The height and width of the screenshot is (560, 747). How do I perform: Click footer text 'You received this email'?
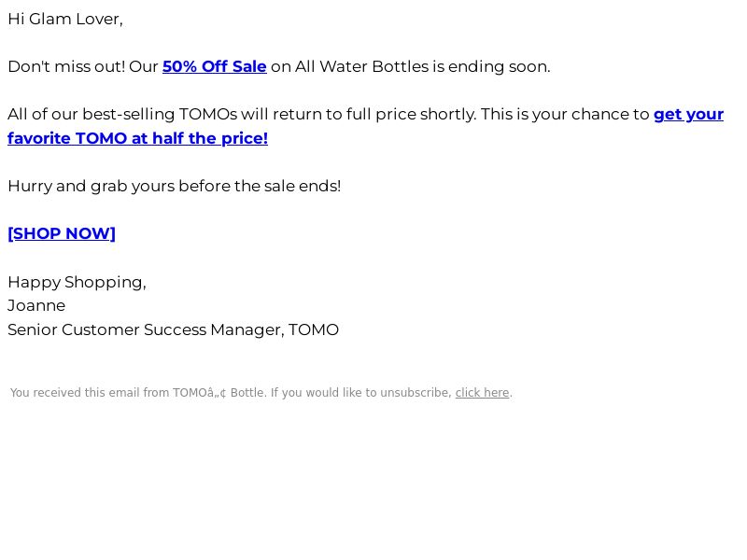[75, 393]
